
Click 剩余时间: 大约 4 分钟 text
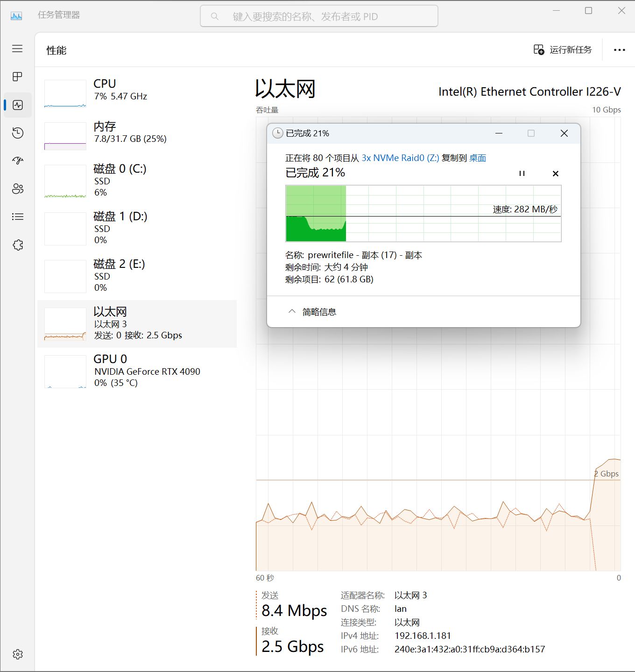coord(326,267)
